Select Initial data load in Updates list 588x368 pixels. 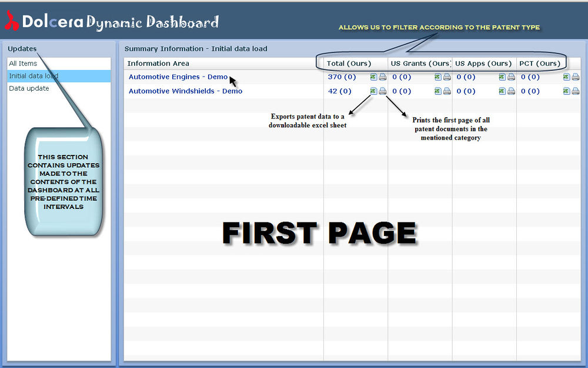tap(33, 76)
